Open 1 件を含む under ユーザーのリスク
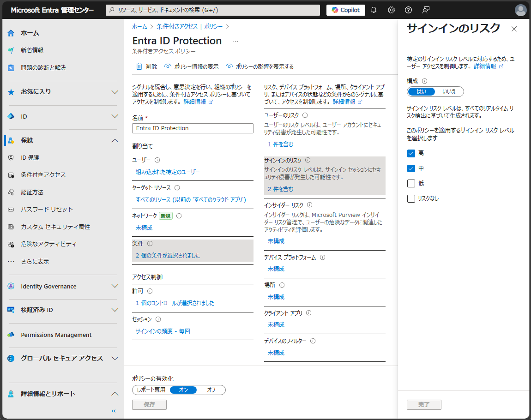531x420 pixels. tap(280, 144)
